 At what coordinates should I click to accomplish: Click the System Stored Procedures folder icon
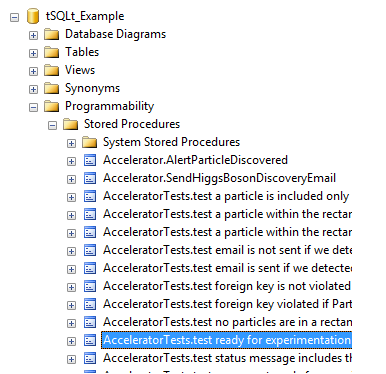(x=90, y=142)
